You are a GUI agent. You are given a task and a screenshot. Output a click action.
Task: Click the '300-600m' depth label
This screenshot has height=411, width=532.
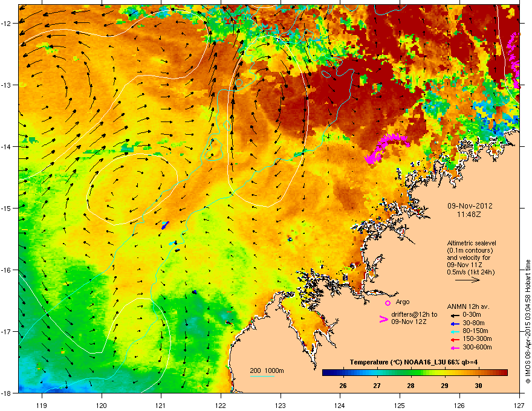pyautogui.click(x=477, y=348)
